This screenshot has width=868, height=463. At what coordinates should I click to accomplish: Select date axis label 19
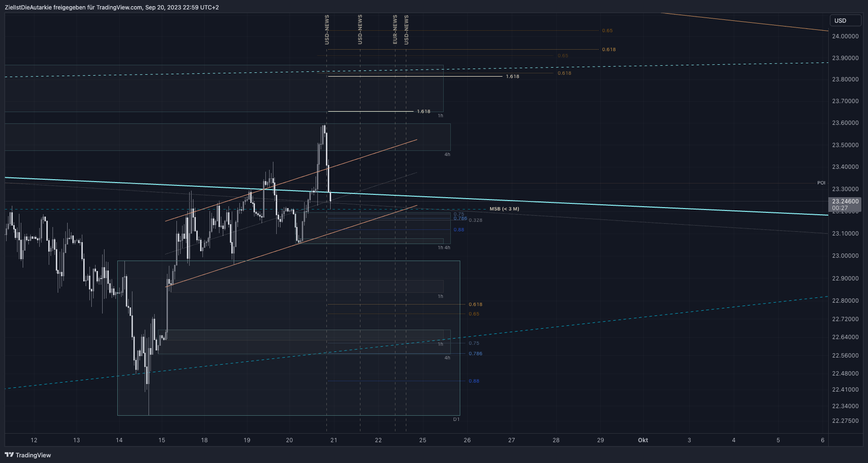(x=247, y=440)
